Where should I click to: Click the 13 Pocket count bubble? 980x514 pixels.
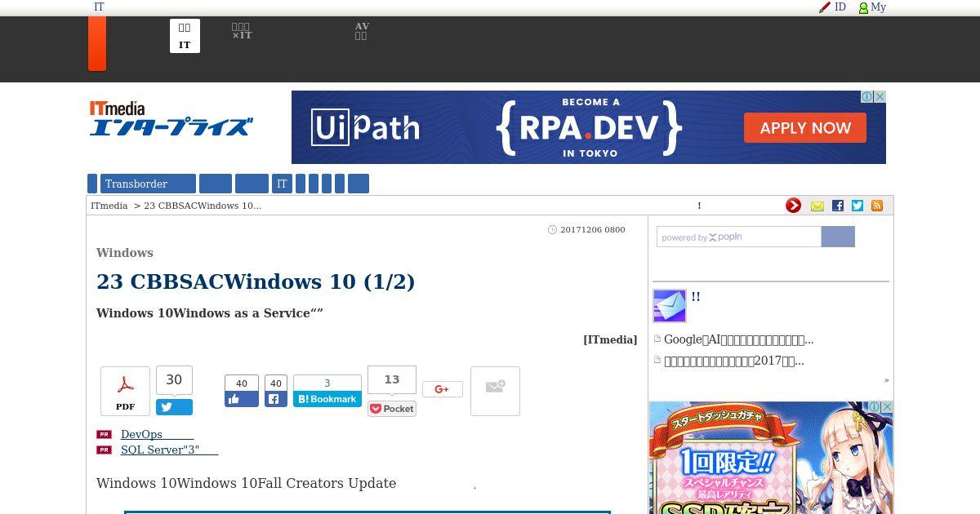pos(392,379)
